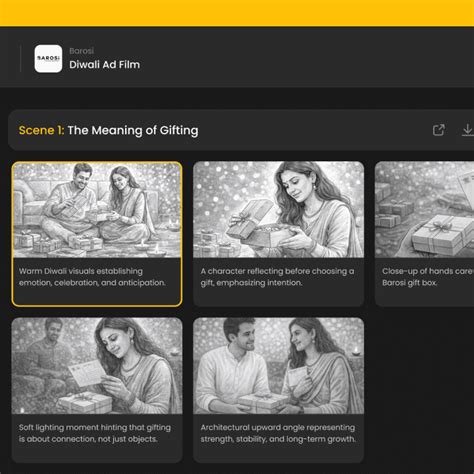Viewport: 474px width, 474px height.
Task: Click the vertical divider left of logo
Action: point(21,59)
